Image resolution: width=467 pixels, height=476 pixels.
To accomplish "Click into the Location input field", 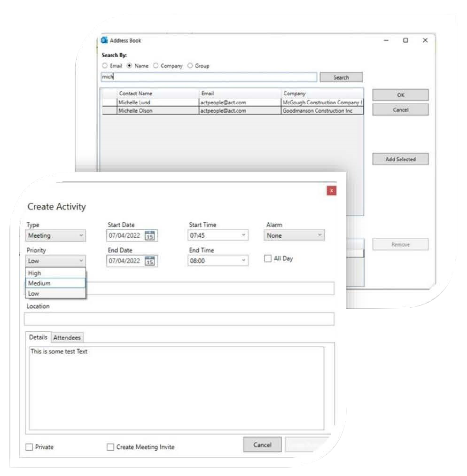I will (179, 319).
